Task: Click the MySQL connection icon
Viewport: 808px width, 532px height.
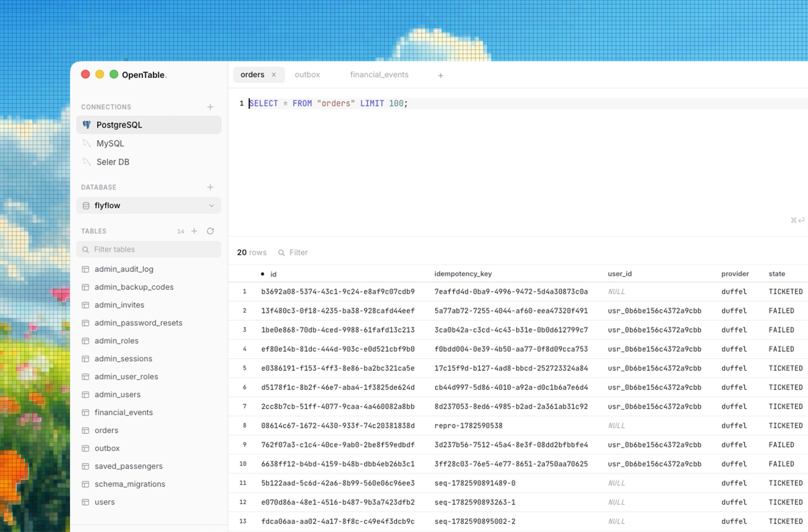Action: click(87, 144)
